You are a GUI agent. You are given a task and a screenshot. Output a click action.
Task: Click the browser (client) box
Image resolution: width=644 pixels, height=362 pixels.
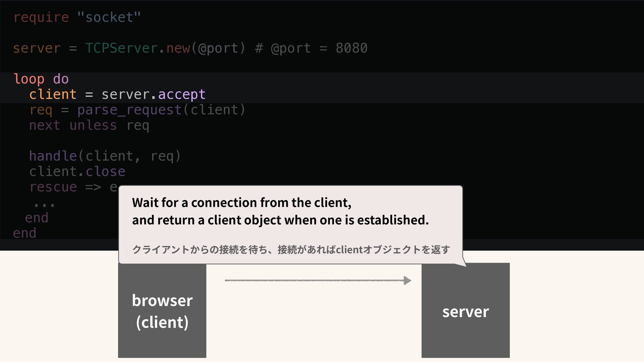coord(162,311)
